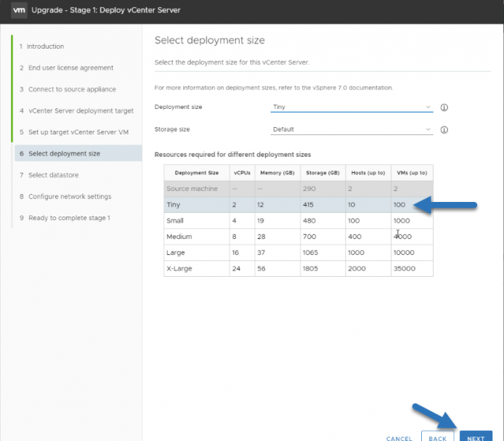Open the Storage size info icon
Image resolution: width=504 pixels, height=441 pixels.
point(444,129)
